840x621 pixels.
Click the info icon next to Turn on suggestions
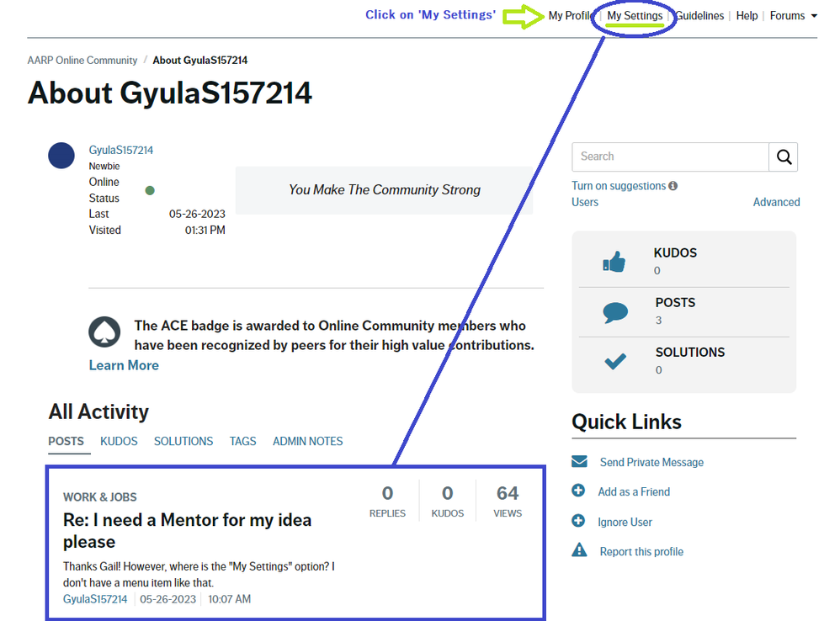[x=673, y=186]
